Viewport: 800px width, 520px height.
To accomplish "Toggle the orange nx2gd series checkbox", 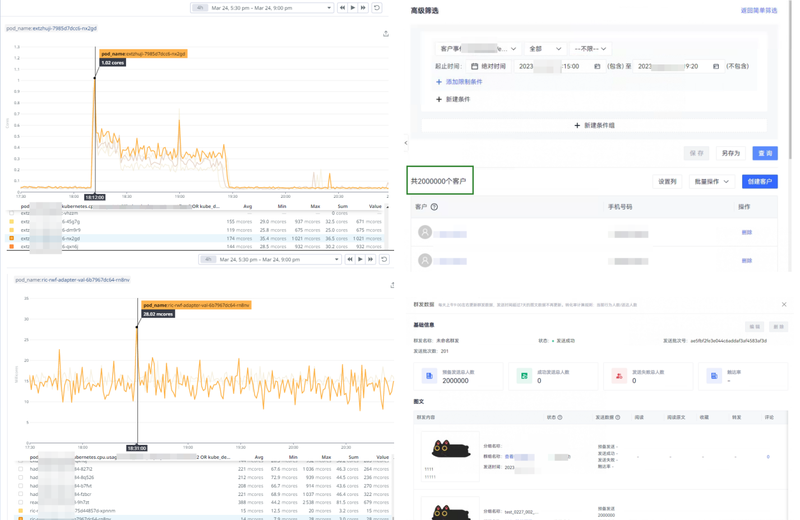I will tap(12, 239).
